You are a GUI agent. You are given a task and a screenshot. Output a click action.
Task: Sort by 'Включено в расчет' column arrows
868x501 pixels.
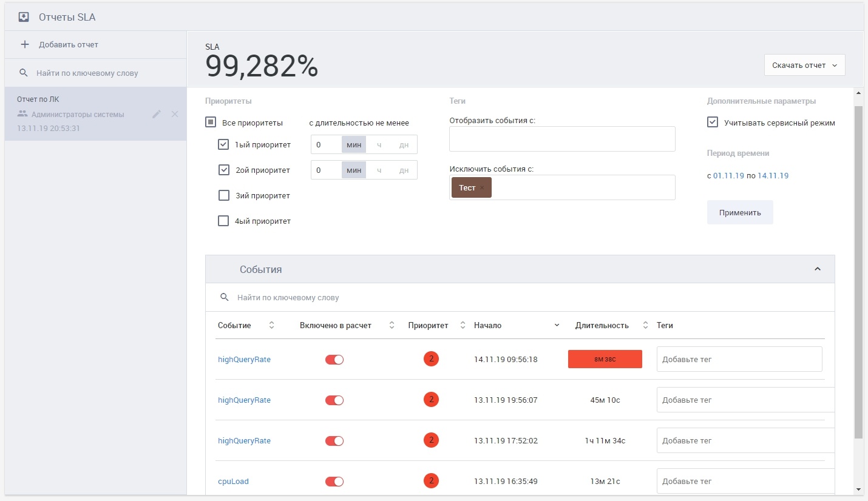(x=392, y=325)
